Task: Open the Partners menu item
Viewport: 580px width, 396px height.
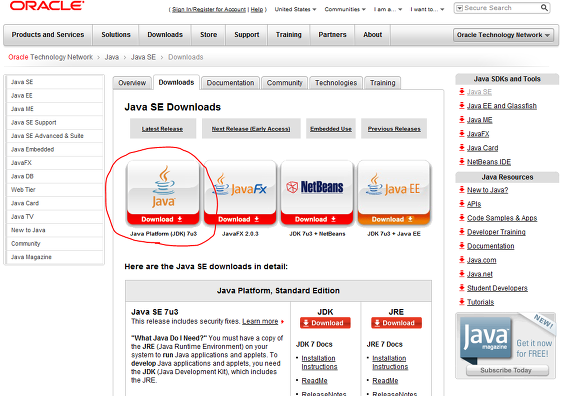Action: pos(333,35)
